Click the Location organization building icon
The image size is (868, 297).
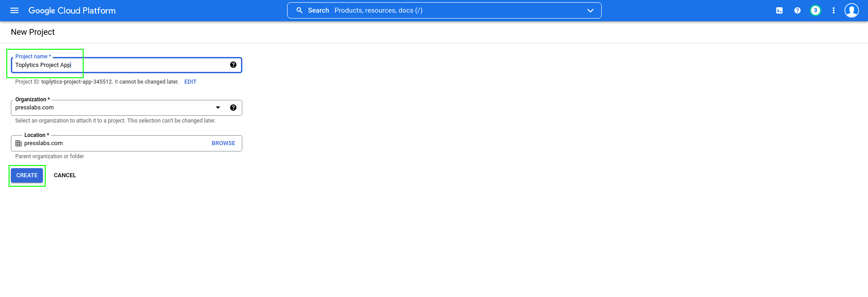pos(19,143)
